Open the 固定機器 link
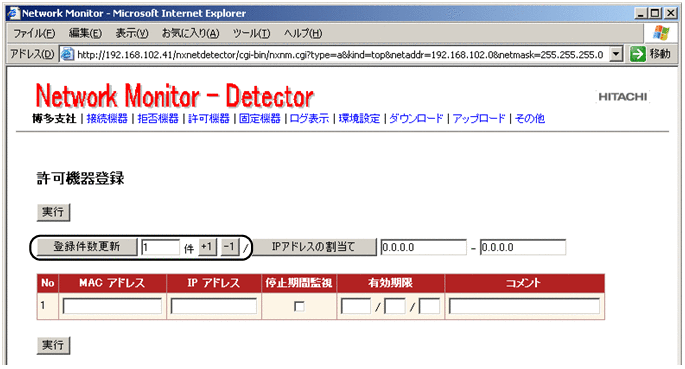The width and height of the screenshot is (685, 369). 259,118
